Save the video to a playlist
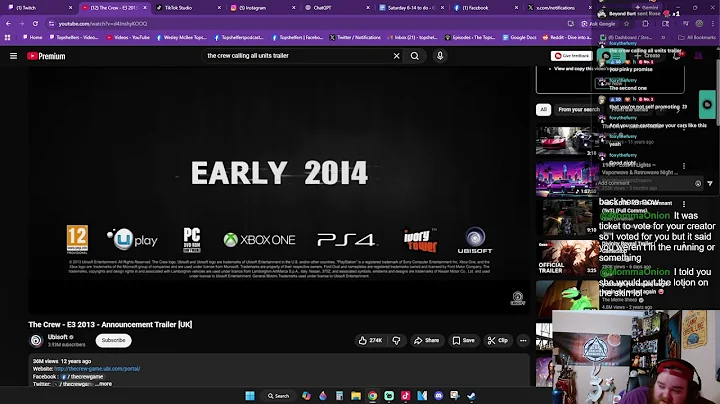Image resolution: width=720 pixels, height=404 pixels. [x=464, y=340]
